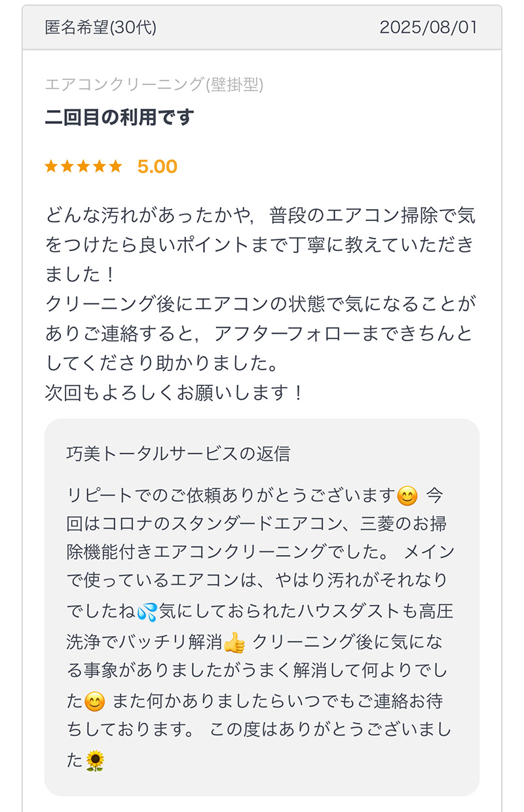
Task: Open the reviewer name 匿名希望(30代)
Action: [x=100, y=28]
